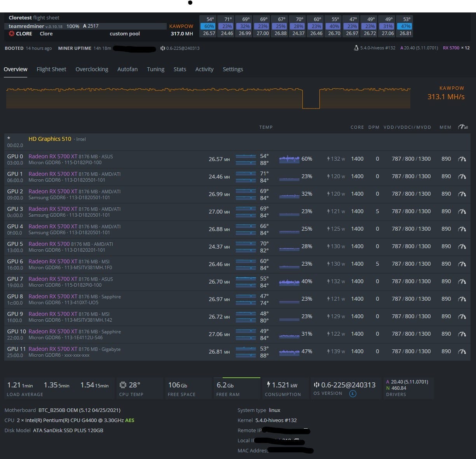Open the Radeon RX 5700 XT link on GPU 3
Viewport: 476px width, 459px height.
pos(52,209)
